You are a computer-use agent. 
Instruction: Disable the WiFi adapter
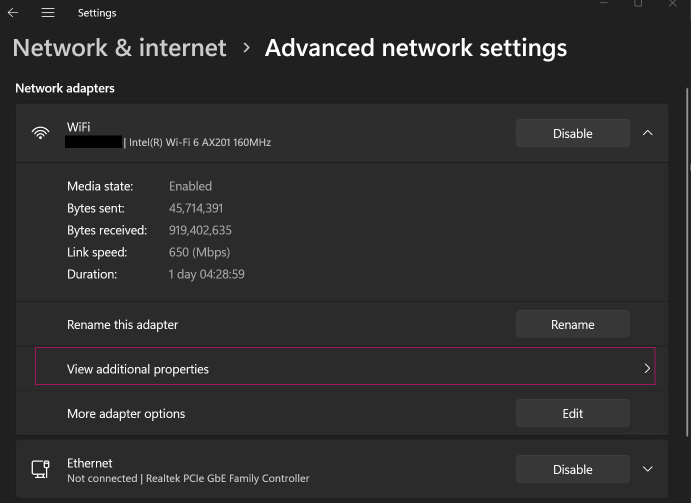pyautogui.click(x=572, y=133)
